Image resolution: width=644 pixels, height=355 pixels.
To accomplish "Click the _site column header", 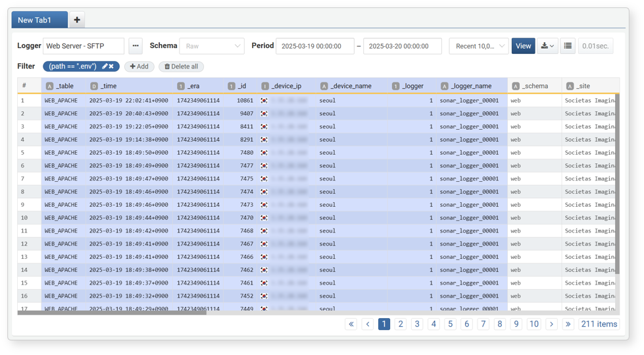I will [590, 86].
